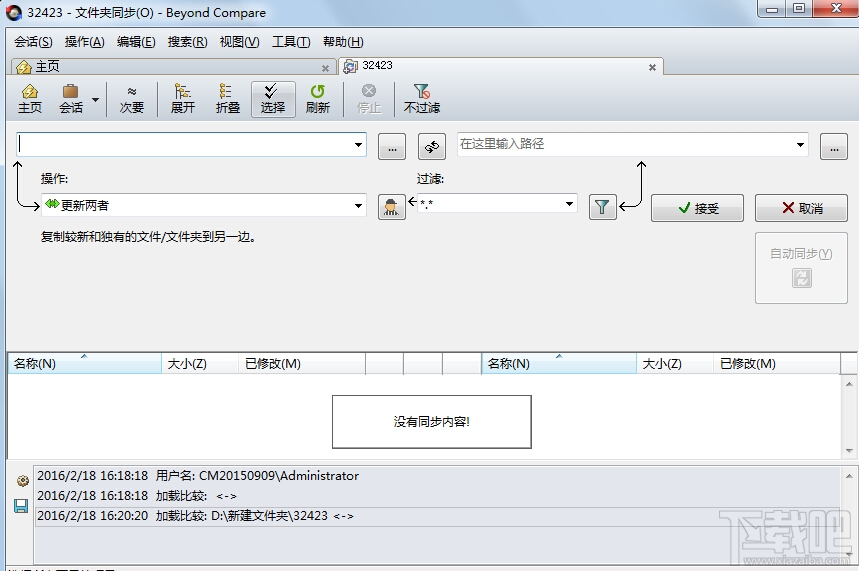Open the 操作(A) menu
Screen dimensions: 859x571
tap(84, 42)
